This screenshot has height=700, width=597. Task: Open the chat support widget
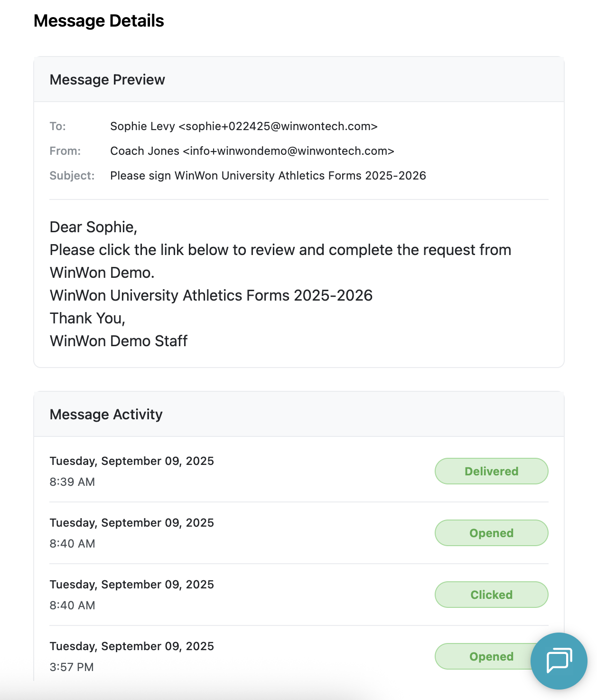tap(560, 661)
